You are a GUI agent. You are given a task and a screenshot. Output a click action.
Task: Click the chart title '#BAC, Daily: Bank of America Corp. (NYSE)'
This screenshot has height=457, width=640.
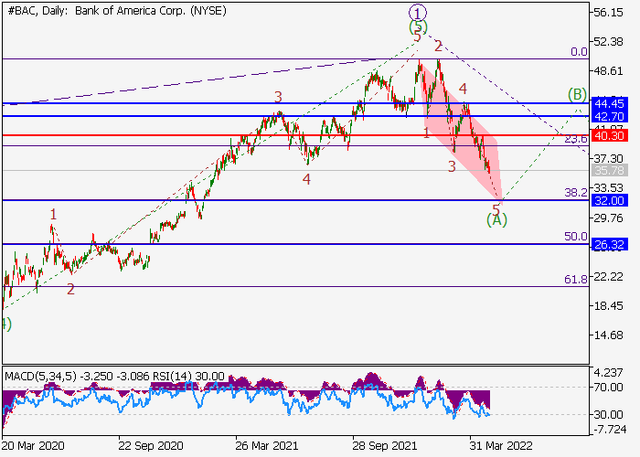(x=117, y=11)
